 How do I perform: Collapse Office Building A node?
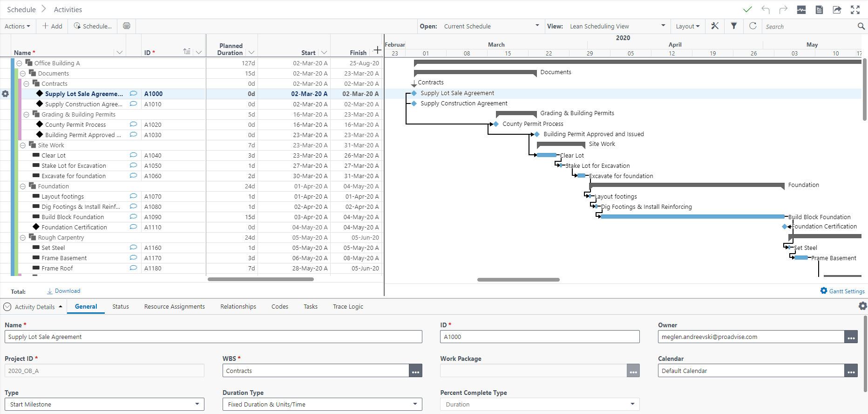click(19, 63)
